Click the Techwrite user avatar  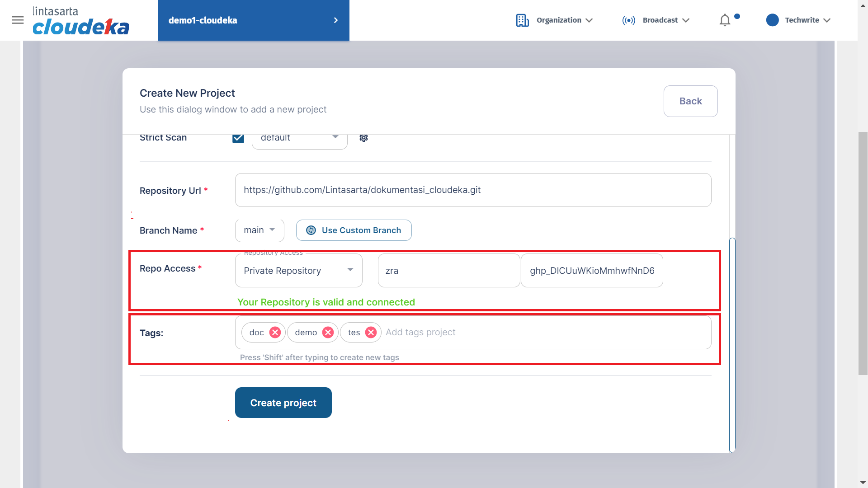pyautogui.click(x=772, y=20)
